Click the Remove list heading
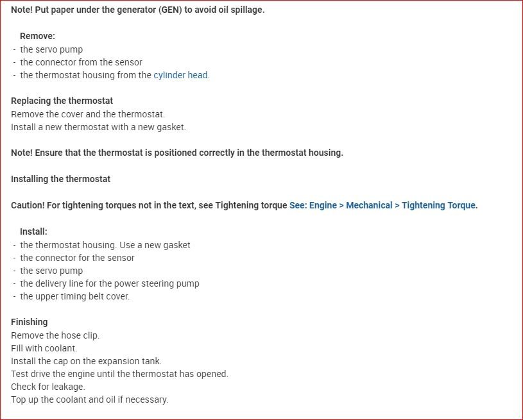Viewport: 523px width, 420px height. pos(37,37)
